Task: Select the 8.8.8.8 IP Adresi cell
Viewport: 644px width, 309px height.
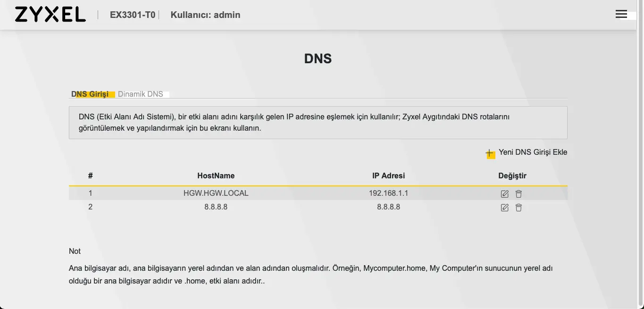Action: click(389, 207)
